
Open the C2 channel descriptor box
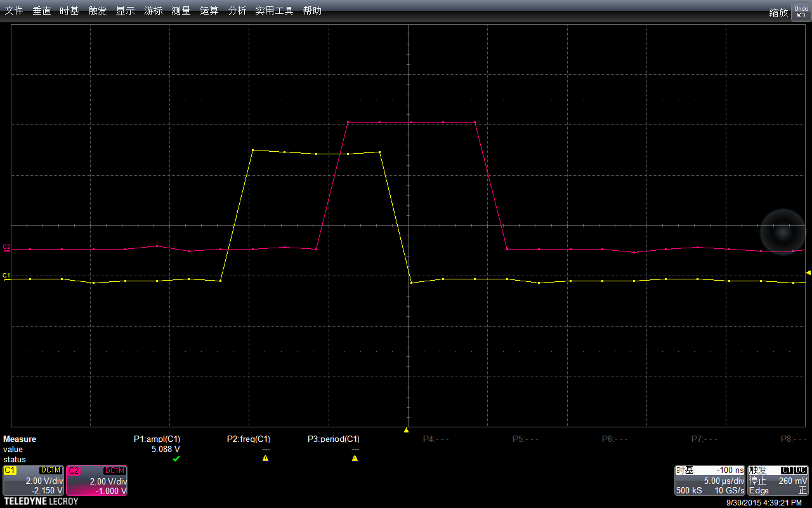97,481
